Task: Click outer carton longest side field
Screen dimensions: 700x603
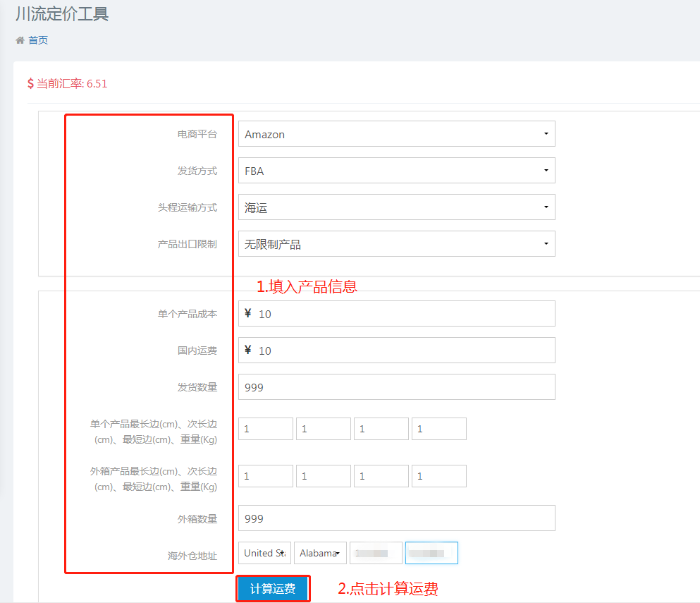Action: [266, 476]
